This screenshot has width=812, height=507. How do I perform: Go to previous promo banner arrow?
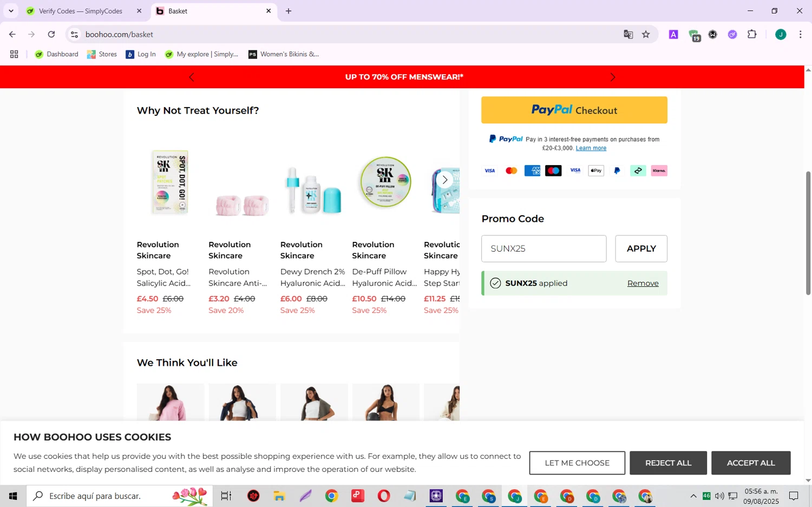(191, 77)
